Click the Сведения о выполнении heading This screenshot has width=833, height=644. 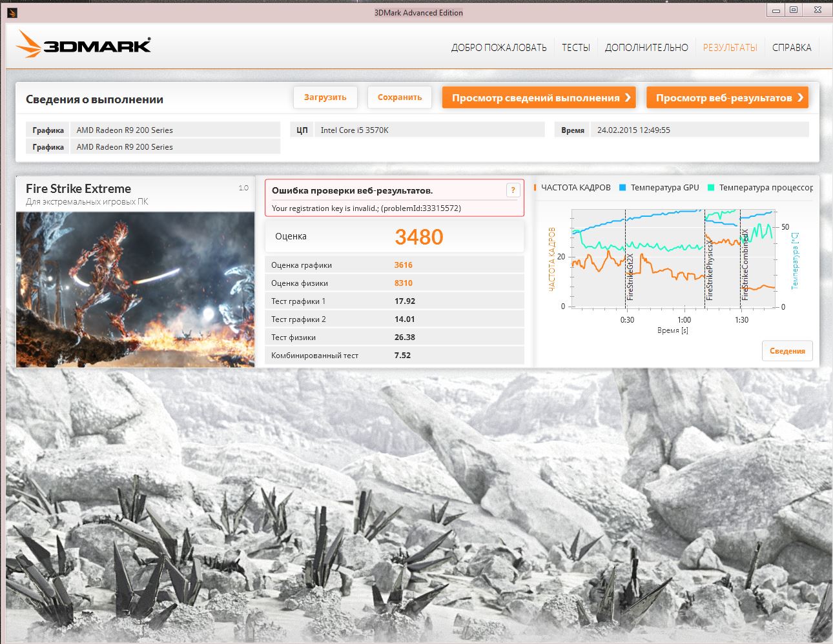94,99
